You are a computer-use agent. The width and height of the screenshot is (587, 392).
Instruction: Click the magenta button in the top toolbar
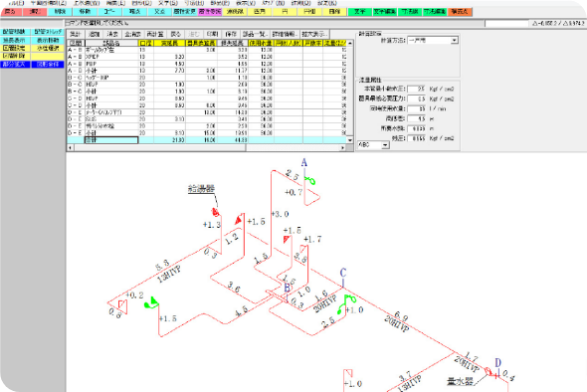pos(210,12)
